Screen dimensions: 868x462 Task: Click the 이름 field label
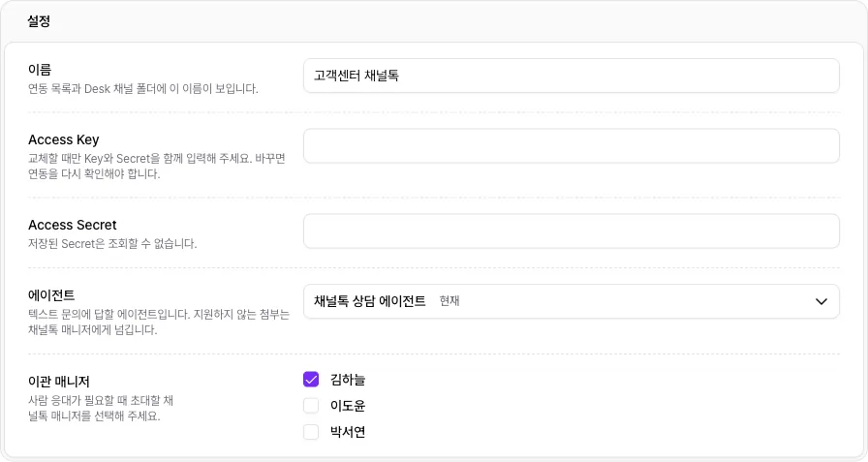[40, 70]
